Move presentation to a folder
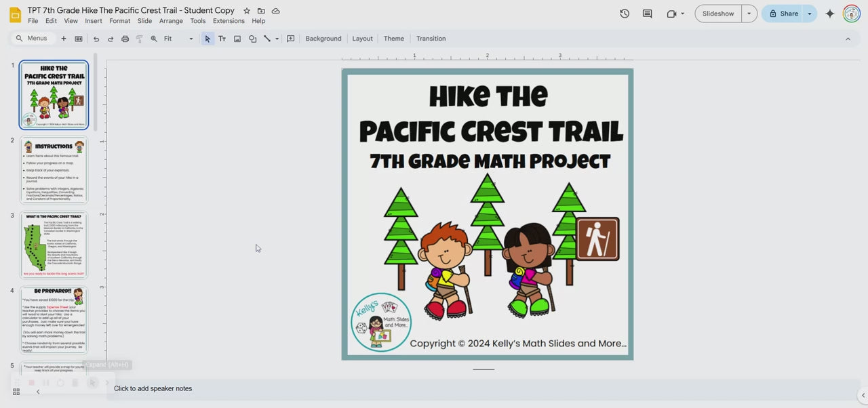This screenshot has width=868, height=408. tap(261, 11)
